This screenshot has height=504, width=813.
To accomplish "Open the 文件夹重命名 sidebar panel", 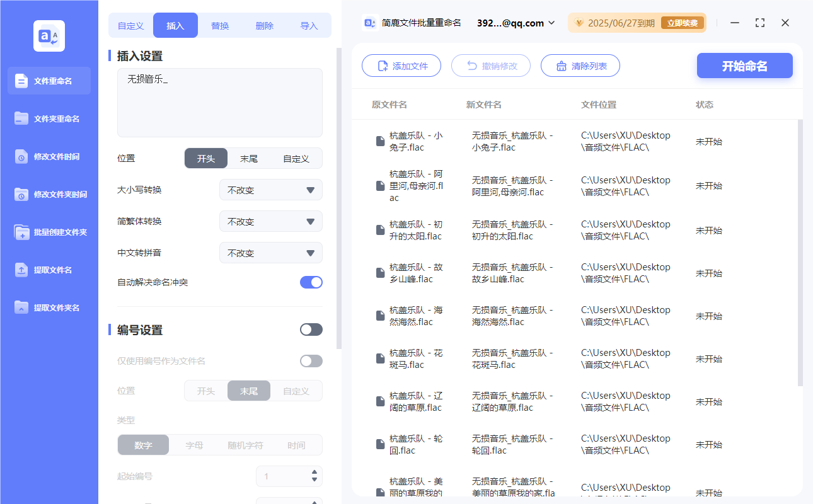I will (49, 118).
